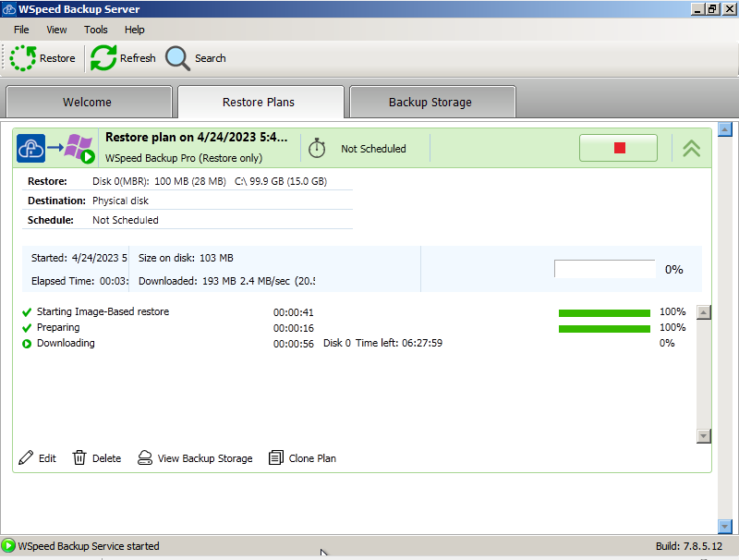739x560 pixels.
Task: Click 'Build: 7.8.5.12' in status bar
Action: [688, 546]
